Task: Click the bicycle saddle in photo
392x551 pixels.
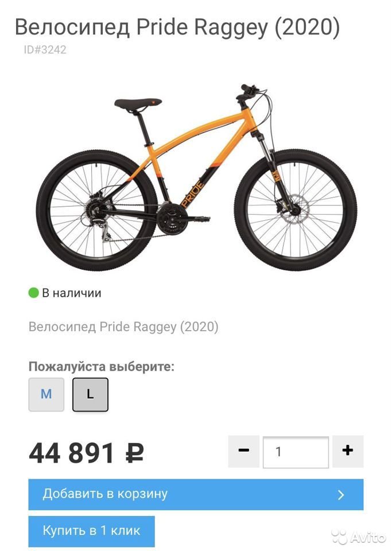Action: [x=138, y=103]
